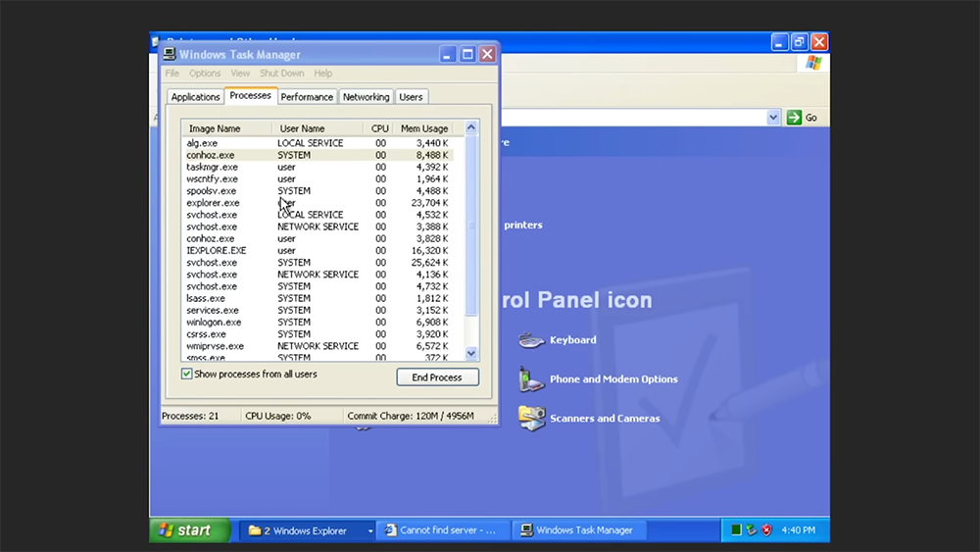The height and width of the screenshot is (552, 980).
Task: Toggle Show processes from all users checkbox
Action: 186,374
